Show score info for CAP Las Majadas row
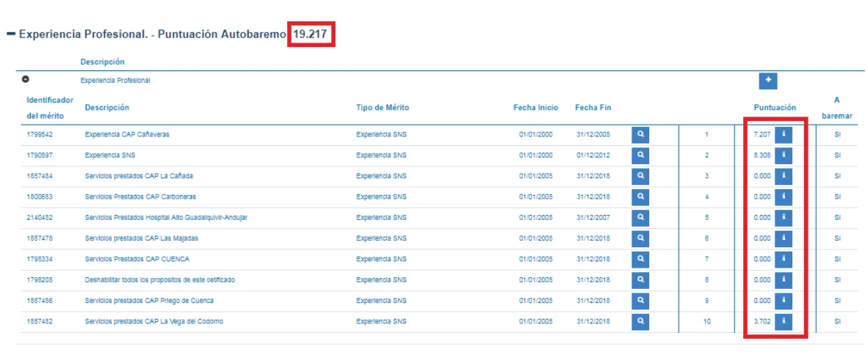868x352 pixels. coord(784,238)
